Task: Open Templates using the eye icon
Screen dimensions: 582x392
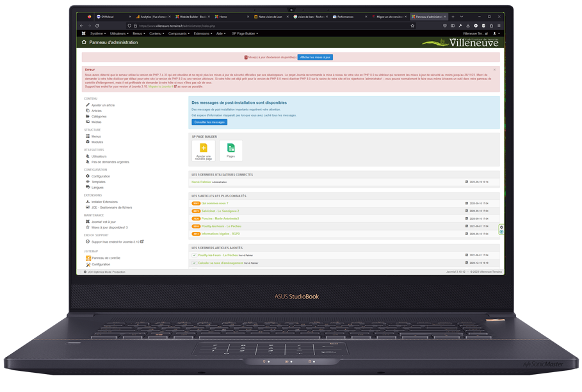Action: pos(87,181)
